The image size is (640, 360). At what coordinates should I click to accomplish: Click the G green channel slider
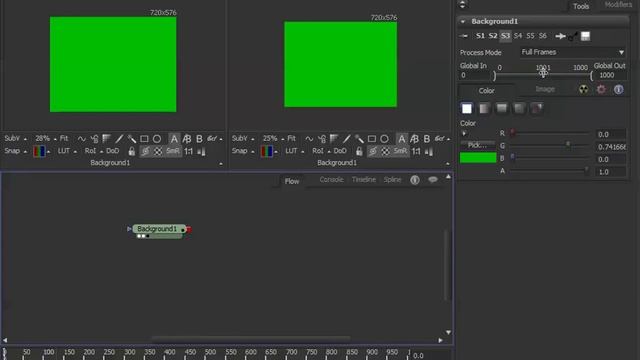point(549,146)
